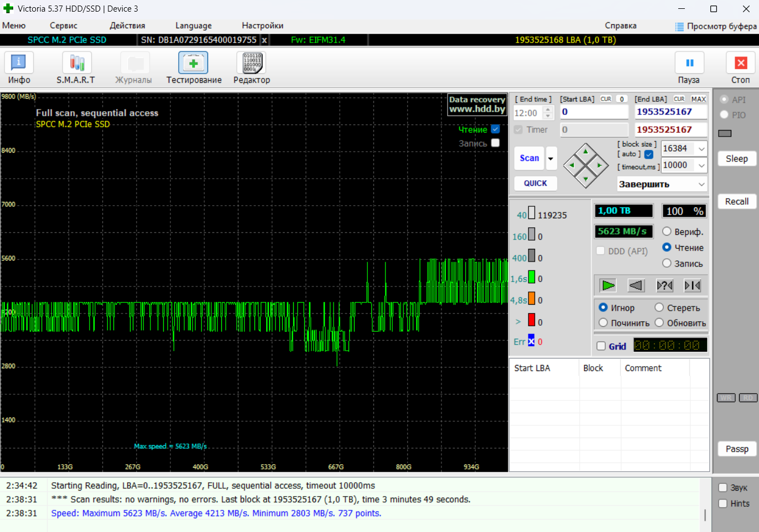
Task: Enable the Grid checkbox
Action: [x=601, y=346]
